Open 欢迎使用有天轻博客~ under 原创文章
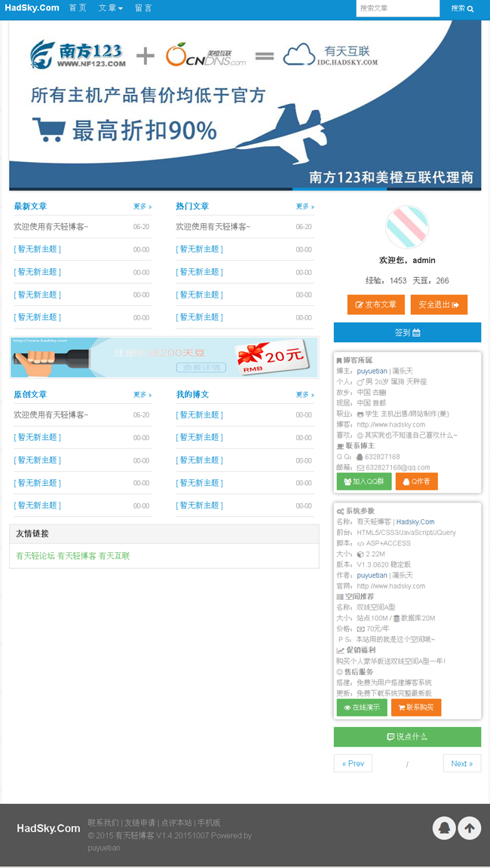 [51, 414]
